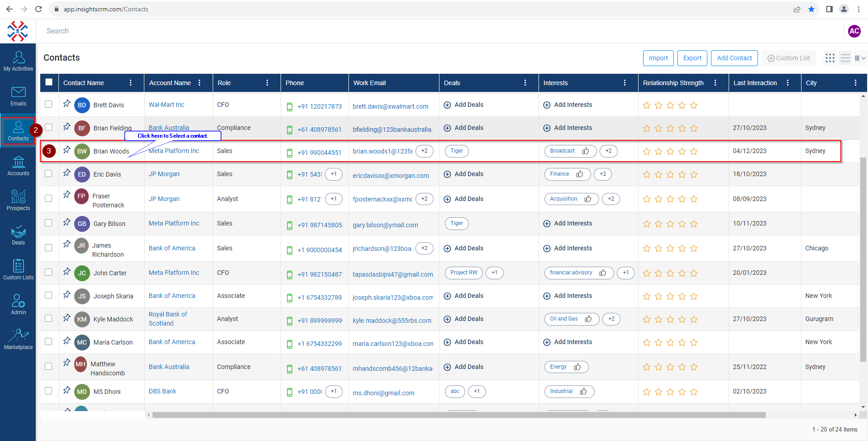Screen dimensions: 868x441
Task: Open Marketplace in sidebar
Action: [18, 340]
